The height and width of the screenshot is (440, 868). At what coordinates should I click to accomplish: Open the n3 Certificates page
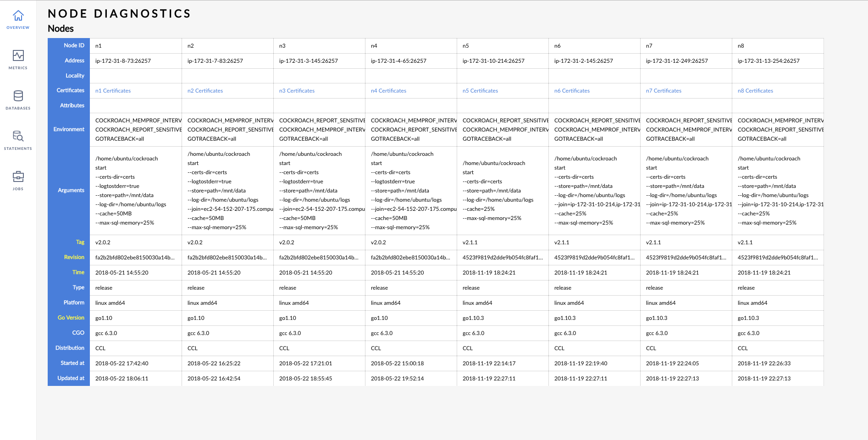coord(296,90)
